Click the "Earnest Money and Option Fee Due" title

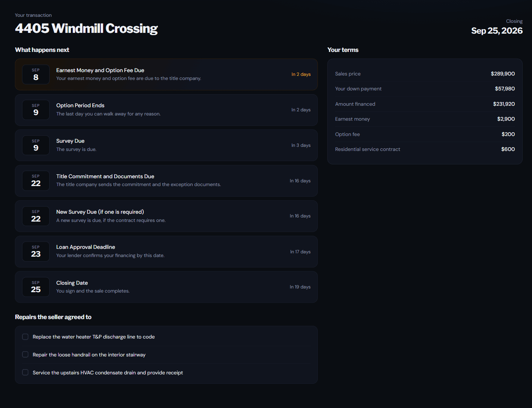(100, 70)
